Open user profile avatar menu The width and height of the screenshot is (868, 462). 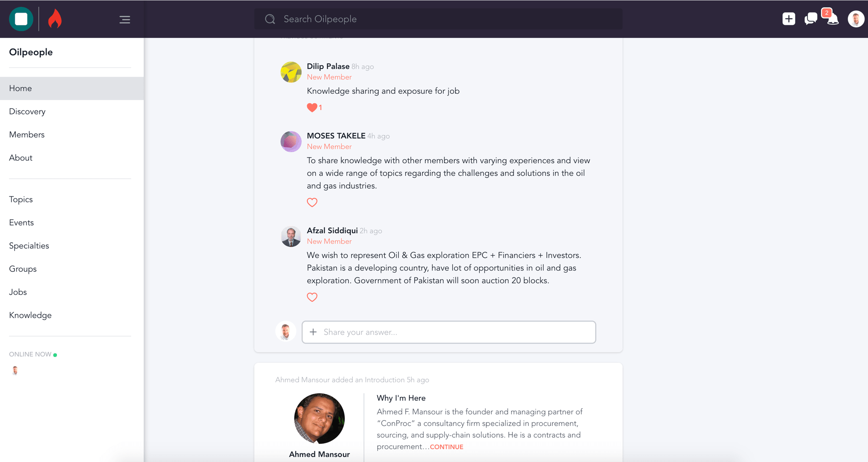coord(855,19)
